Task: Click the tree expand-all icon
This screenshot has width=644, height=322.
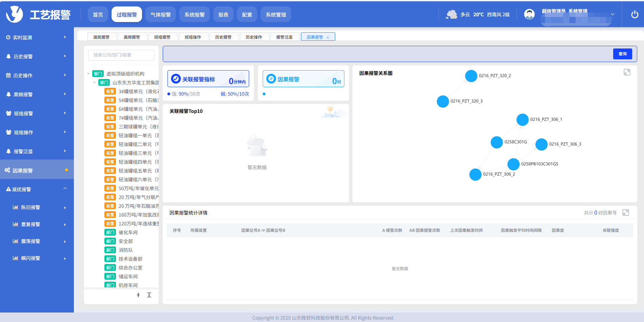Action: (x=149, y=295)
